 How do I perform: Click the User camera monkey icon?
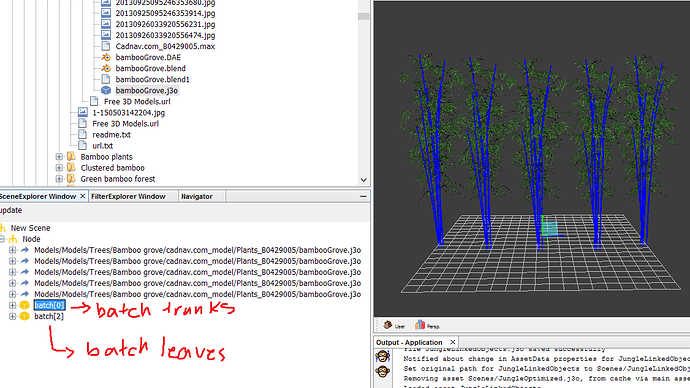388,325
